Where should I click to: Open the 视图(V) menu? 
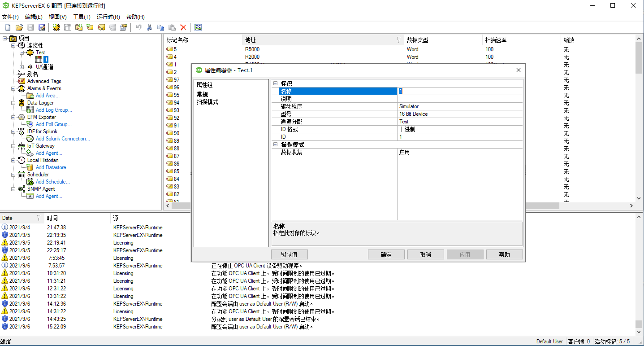[57, 17]
